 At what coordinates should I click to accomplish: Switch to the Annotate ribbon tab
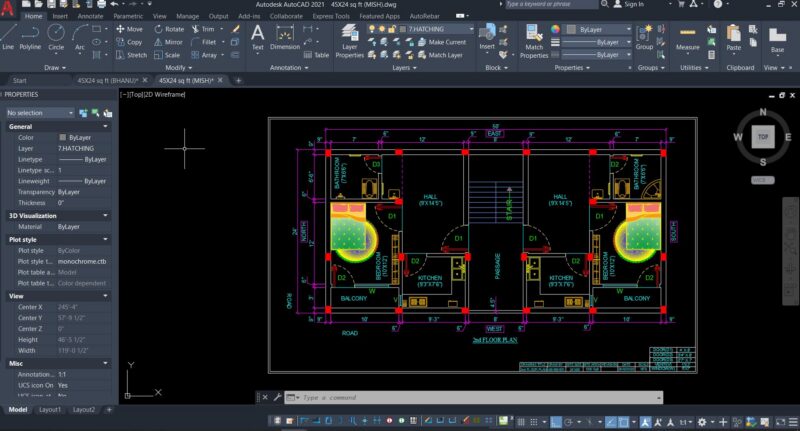(x=90, y=16)
